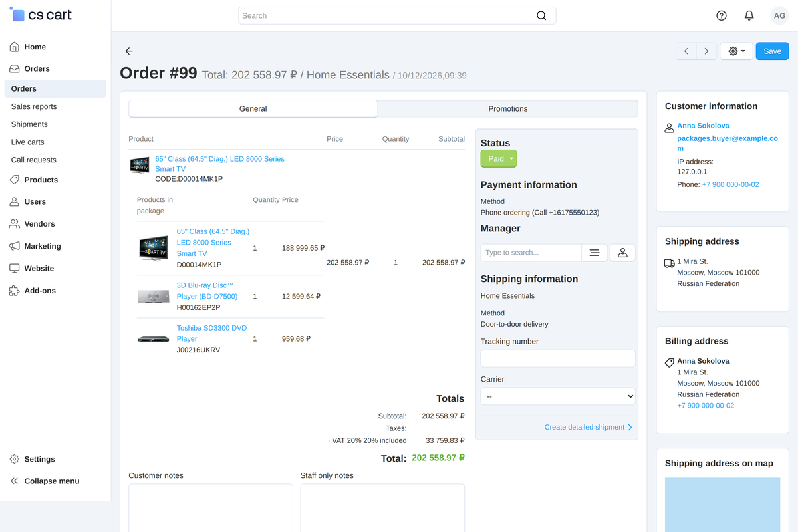The width and height of the screenshot is (798, 532).
Task: Click the manager person icon button
Action: point(622,253)
